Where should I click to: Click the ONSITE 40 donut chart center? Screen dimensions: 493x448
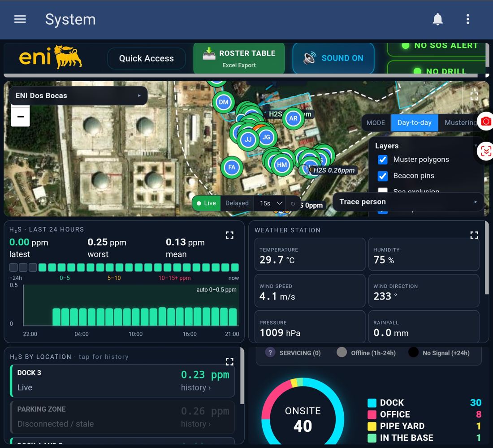pos(303,419)
